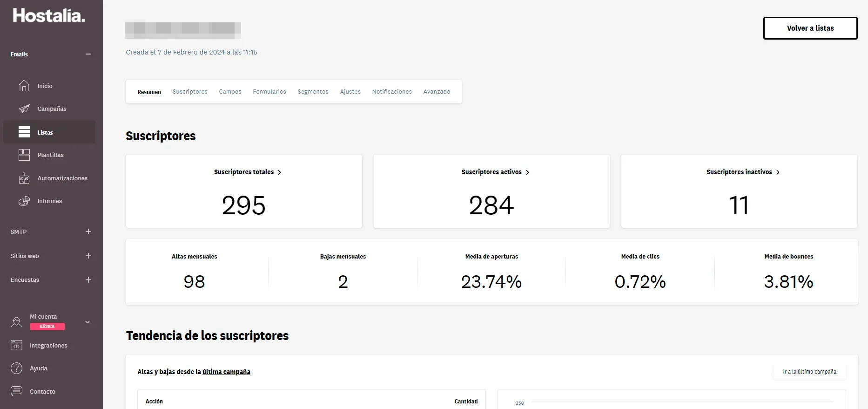Click the Volver a listas button
The height and width of the screenshot is (409, 868).
(x=810, y=28)
